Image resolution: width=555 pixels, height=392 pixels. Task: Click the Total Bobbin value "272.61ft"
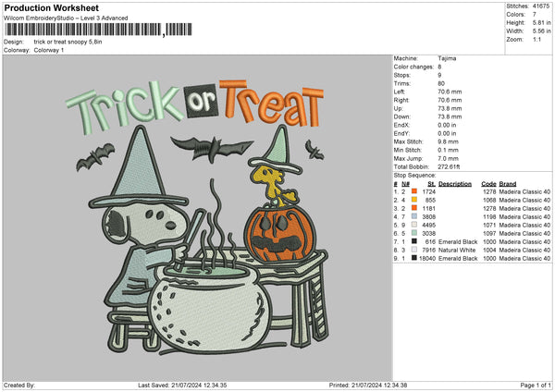pyautogui.click(x=449, y=167)
